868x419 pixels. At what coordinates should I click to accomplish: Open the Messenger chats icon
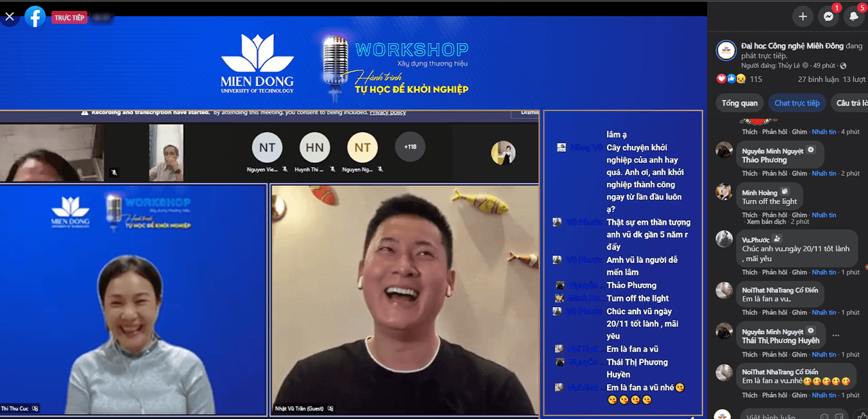click(x=828, y=16)
